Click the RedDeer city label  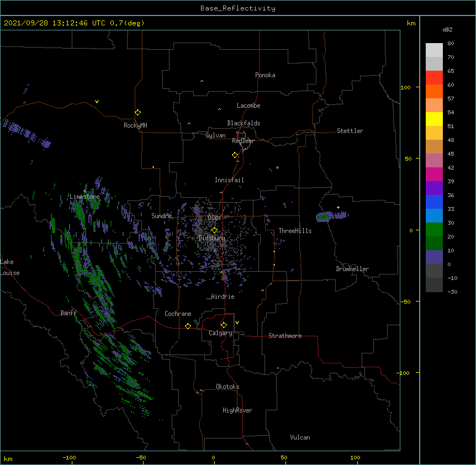coord(243,141)
